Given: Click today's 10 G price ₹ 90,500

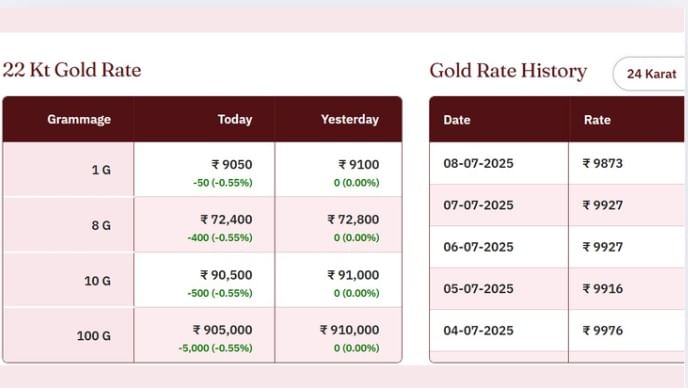Looking at the screenshot, I should point(226,275).
